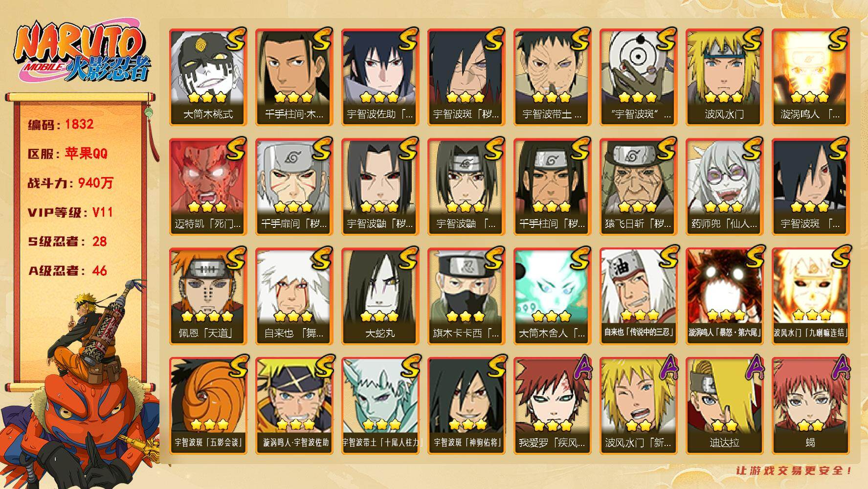Click the star rating on 千手扉间 card

coord(293,207)
